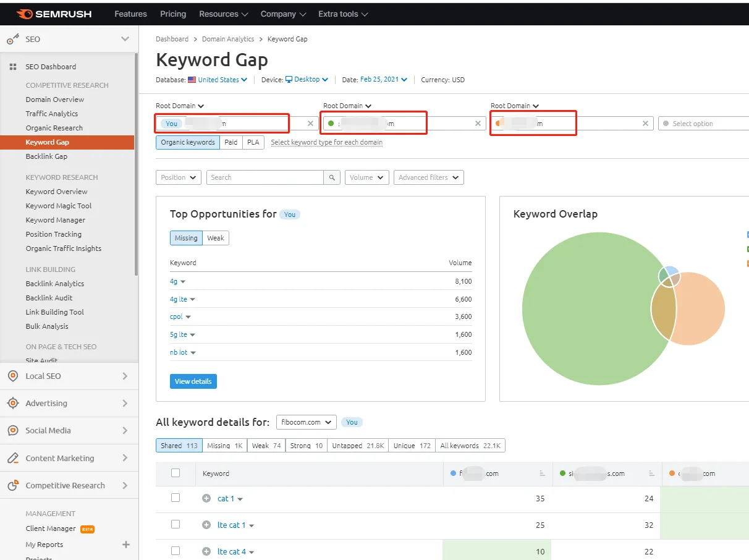749x560 pixels.
Task: Go to Pricing page
Action: pos(173,14)
